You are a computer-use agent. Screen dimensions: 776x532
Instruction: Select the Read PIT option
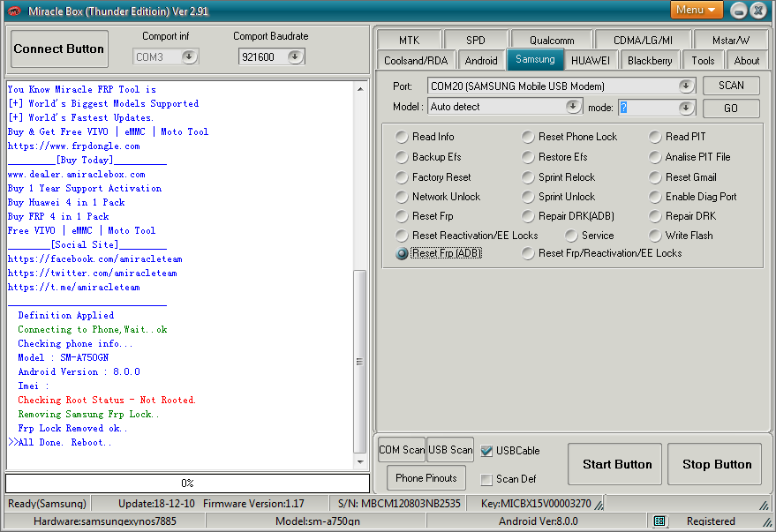coord(655,137)
